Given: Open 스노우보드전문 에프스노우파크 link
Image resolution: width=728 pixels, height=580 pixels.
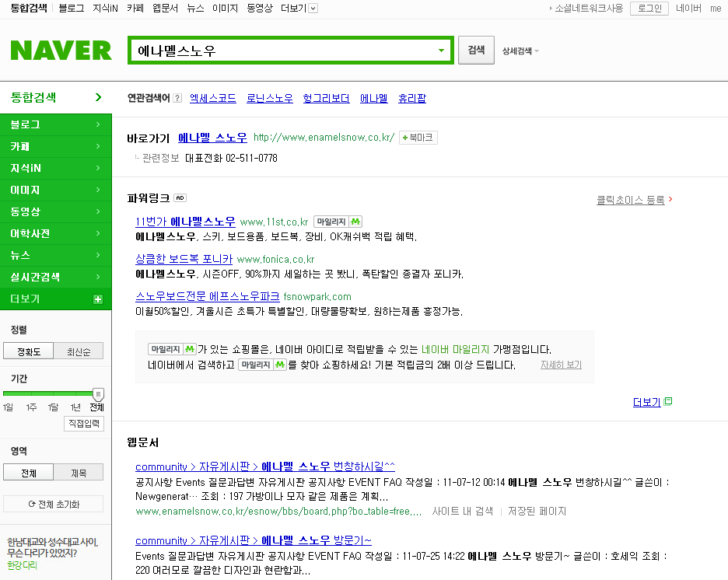Looking at the screenshot, I should [208, 296].
